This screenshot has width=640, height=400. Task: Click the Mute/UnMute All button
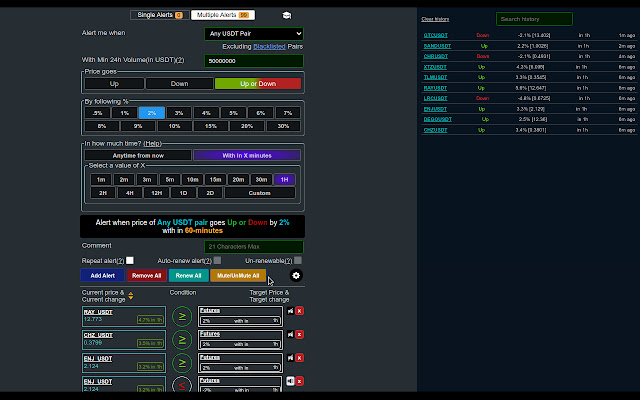(238, 276)
